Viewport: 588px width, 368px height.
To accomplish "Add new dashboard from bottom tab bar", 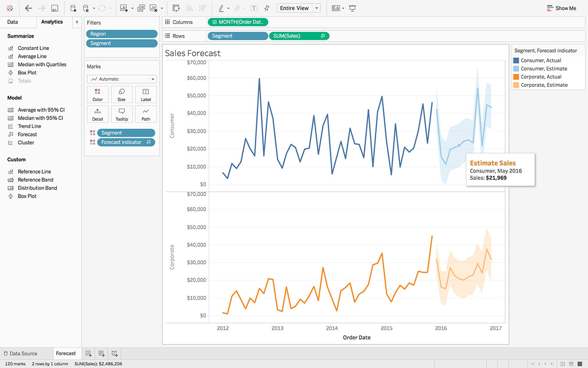I will 101,353.
